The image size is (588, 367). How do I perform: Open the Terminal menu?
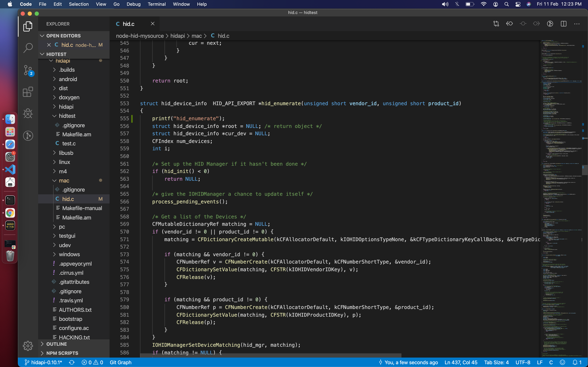tap(156, 4)
